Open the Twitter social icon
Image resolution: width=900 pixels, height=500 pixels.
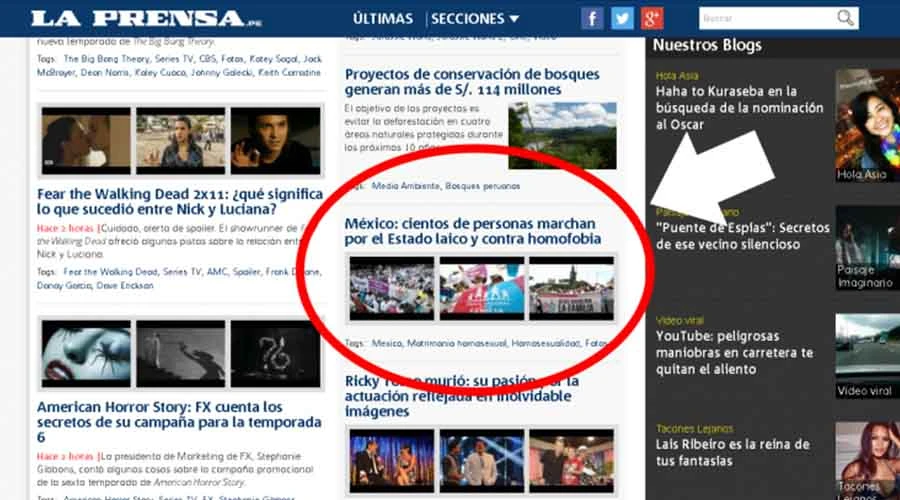pyautogui.click(x=623, y=18)
